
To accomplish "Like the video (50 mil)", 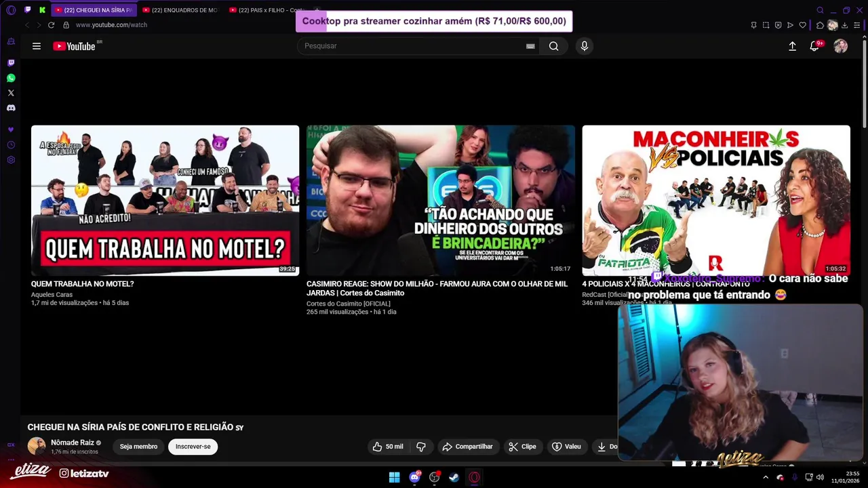I will click(388, 447).
